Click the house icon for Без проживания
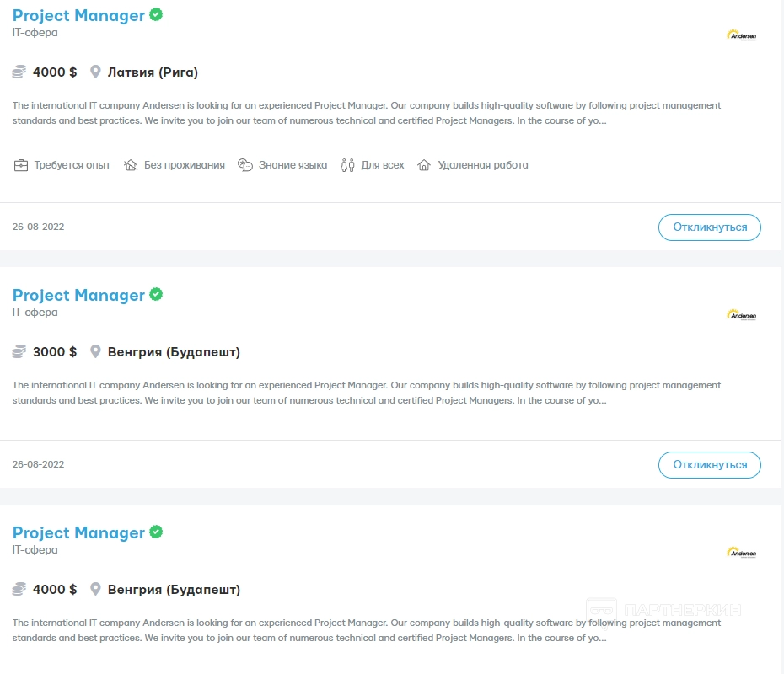Image resolution: width=784 pixels, height=674 pixels. pyautogui.click(x=131, y=165)
